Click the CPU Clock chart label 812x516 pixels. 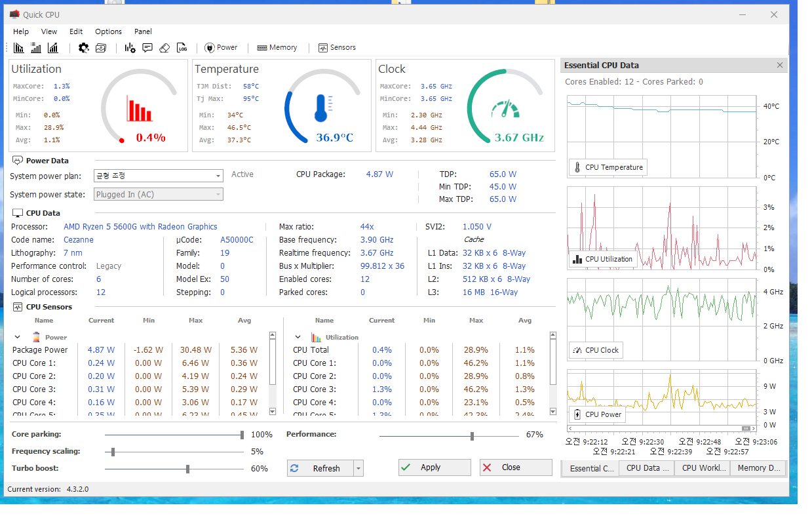point(596,350)
